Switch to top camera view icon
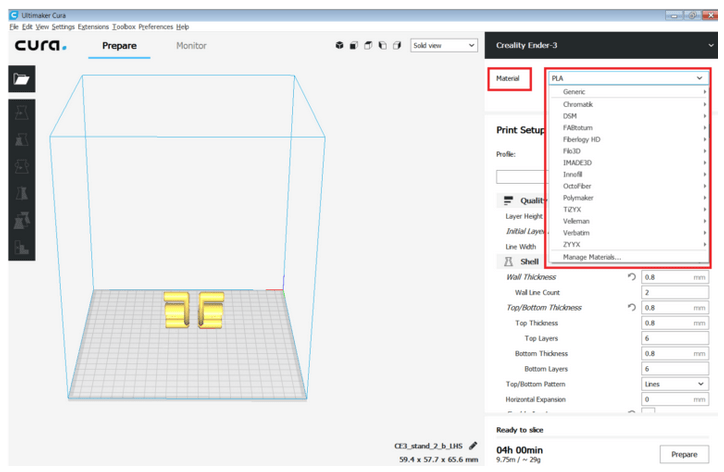The width and height of the screenshot is (724, 472). click(x=368, y=45)
